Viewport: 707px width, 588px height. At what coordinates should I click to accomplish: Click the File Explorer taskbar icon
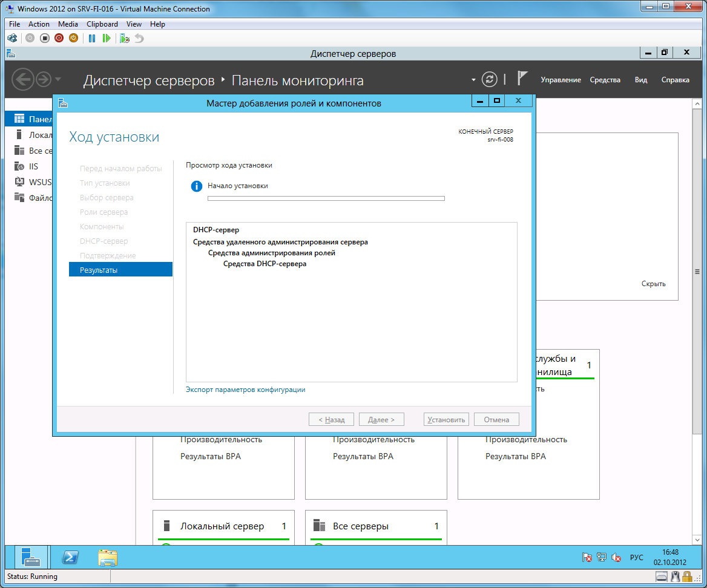[x=107, y=557]
